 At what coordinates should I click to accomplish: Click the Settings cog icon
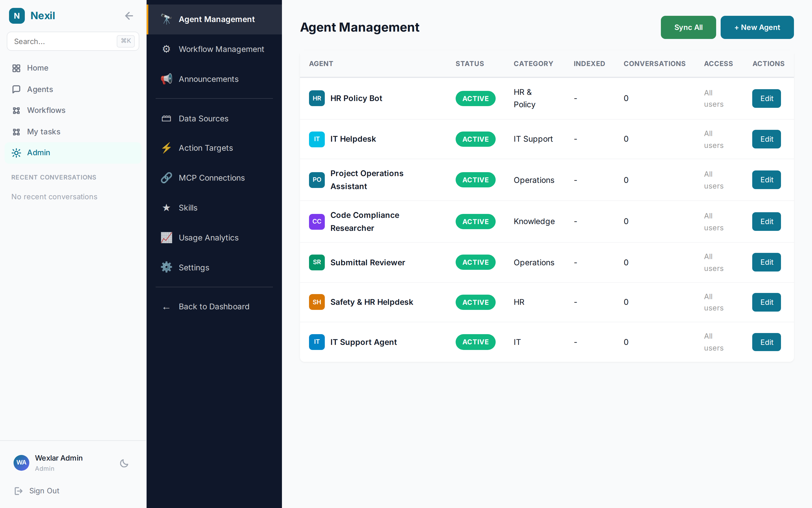[166, 268]
